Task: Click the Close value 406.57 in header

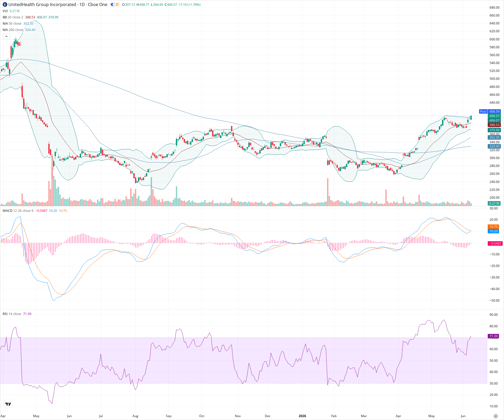Action: pyautogui.click(x=172, y=5)
